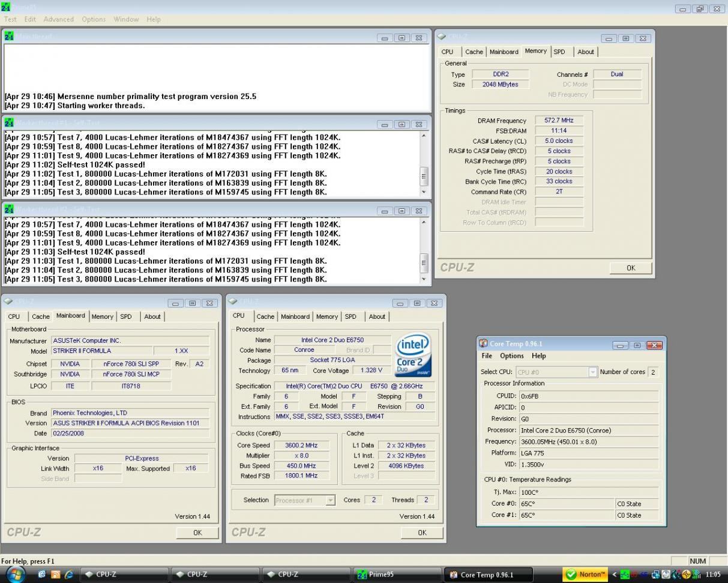
Task: Select Mainboard tab in the CPU-Z CPU window
Action: (x=295, y=316)
